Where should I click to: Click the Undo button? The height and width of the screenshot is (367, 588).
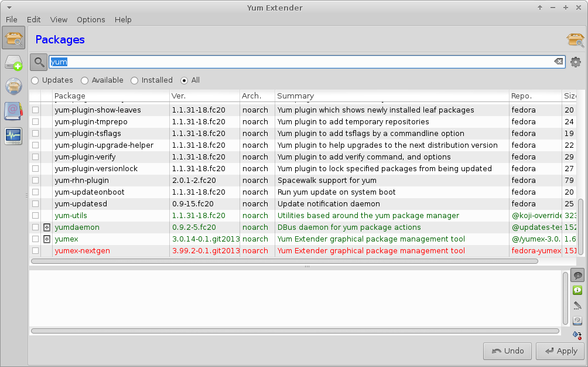click(x=507, y=351)
